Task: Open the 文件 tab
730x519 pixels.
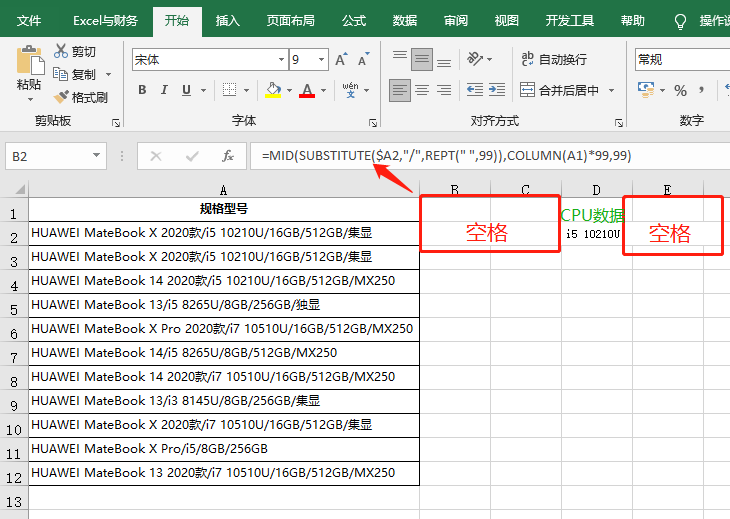Action: [x=29, y=20]
